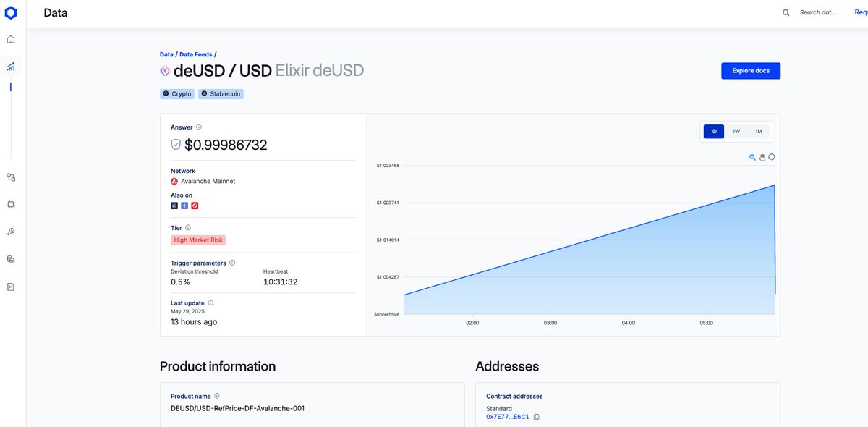868x427 pixels.
Task: Click the Product name info icon
Action: pyautogui.click(x=217, y=396)
